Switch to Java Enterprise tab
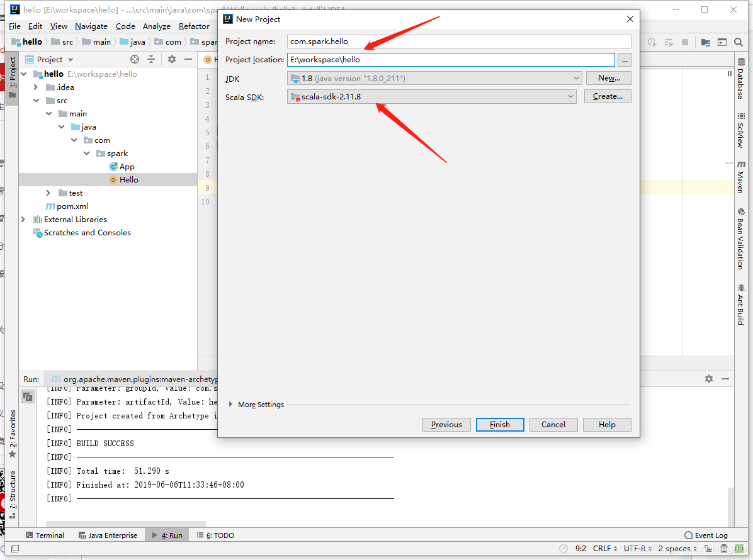753x560 pixels. click(108, 535)
